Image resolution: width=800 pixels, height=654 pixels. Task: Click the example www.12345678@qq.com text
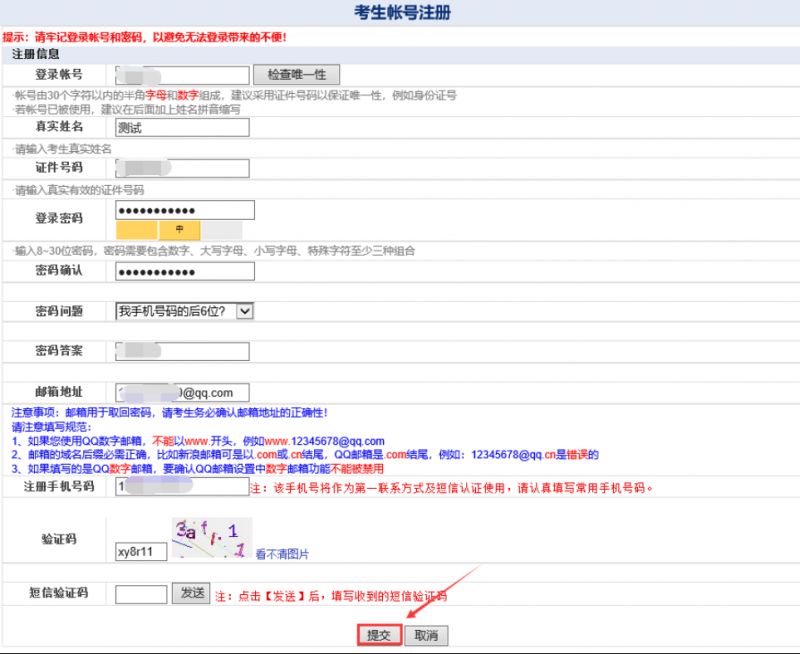tap(324, 441)
